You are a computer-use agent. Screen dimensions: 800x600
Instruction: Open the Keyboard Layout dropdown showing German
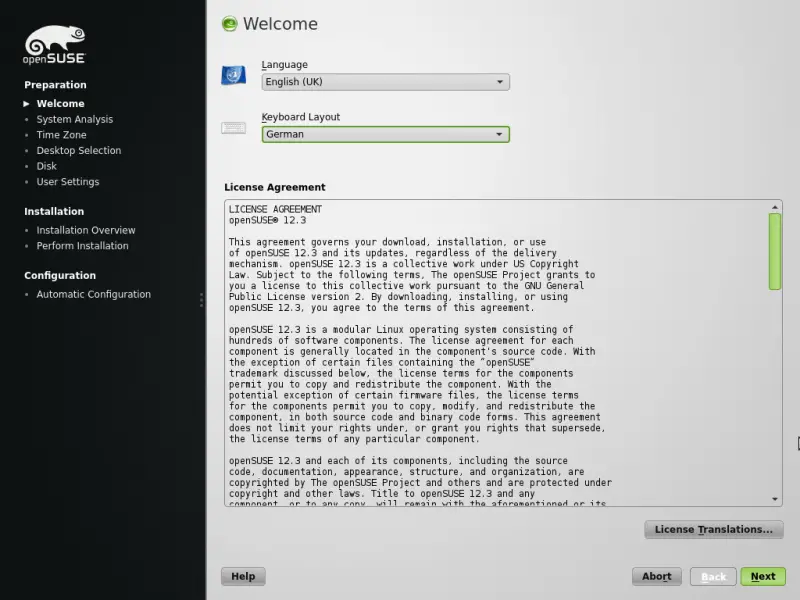[x=385, y=134]
